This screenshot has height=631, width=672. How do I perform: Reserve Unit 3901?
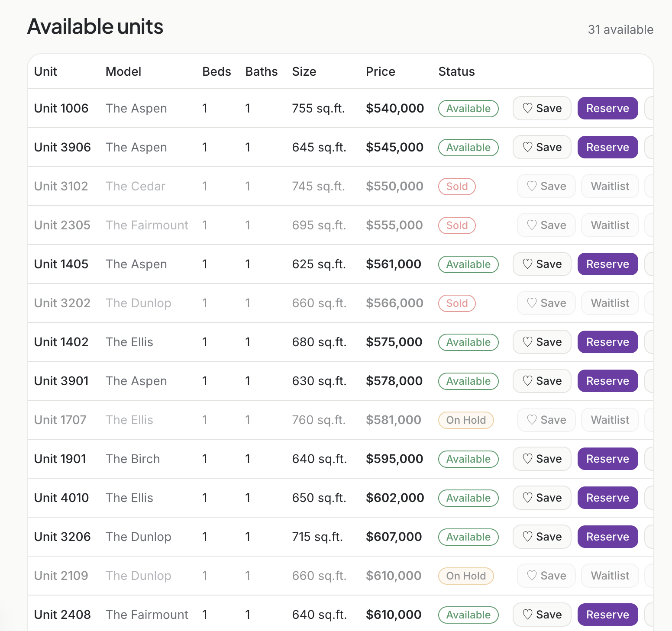pos(607,381)
